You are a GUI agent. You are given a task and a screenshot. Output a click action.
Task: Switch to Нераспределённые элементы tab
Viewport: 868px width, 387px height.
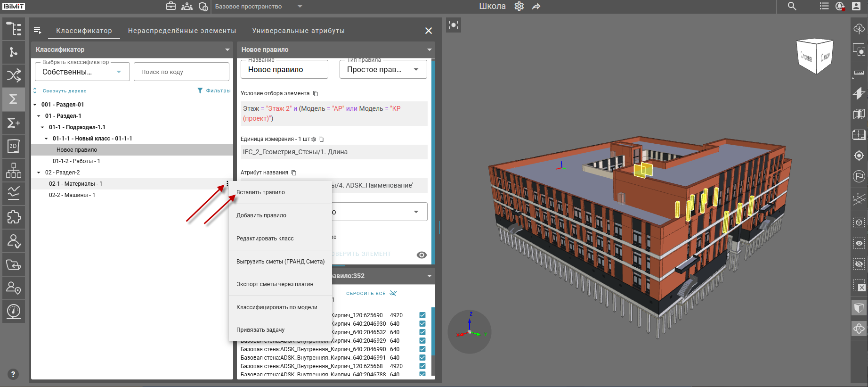click(182, 31)
